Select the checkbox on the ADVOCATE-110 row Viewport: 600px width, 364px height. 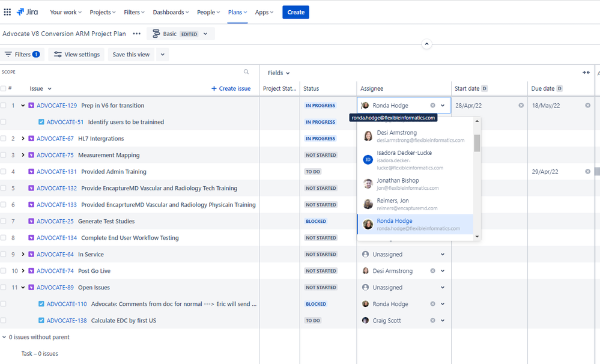pyautogui.click(x=4, y=304)
